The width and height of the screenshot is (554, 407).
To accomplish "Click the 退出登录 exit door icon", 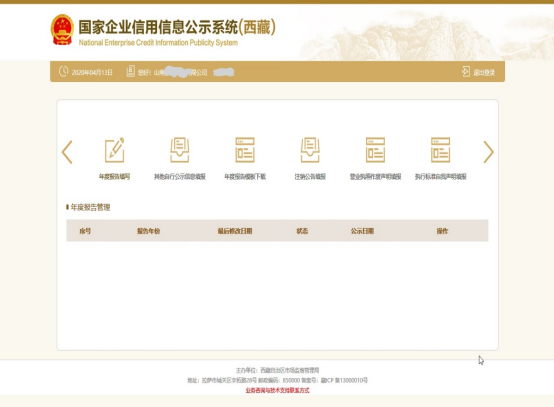I will 466,72.
